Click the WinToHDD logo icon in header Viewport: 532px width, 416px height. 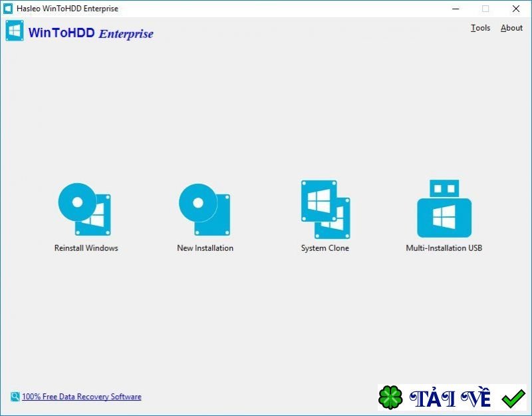tap(15, 31)
